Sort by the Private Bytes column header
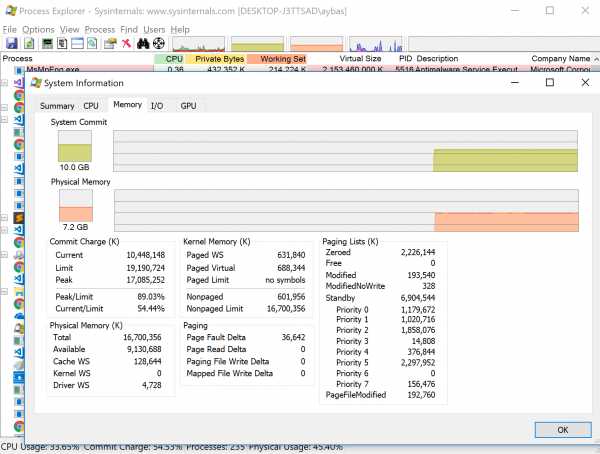Screen dimensions: 600x454 click(x=216, y=59)
